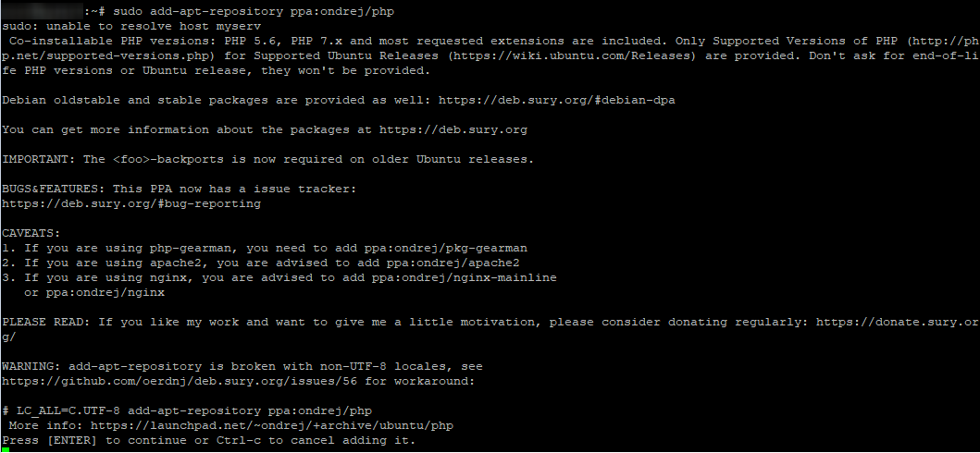Click the 'PLEASE READ:' donation message
Viewport: 980px width, 453px height.
370,322
